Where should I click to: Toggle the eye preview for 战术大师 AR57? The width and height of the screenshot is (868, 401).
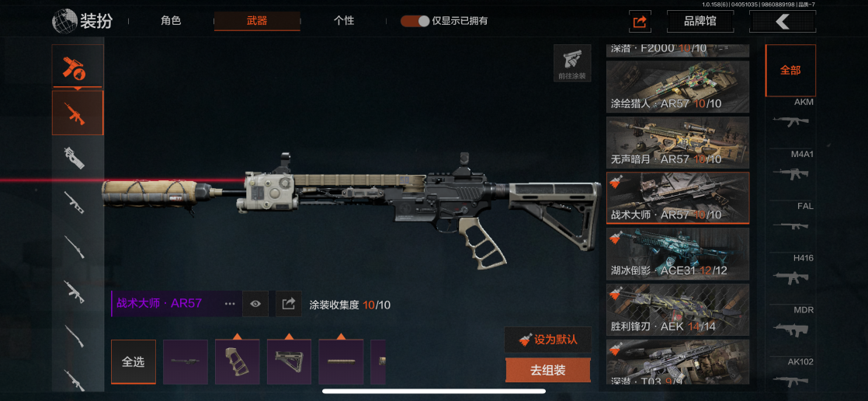255,304
